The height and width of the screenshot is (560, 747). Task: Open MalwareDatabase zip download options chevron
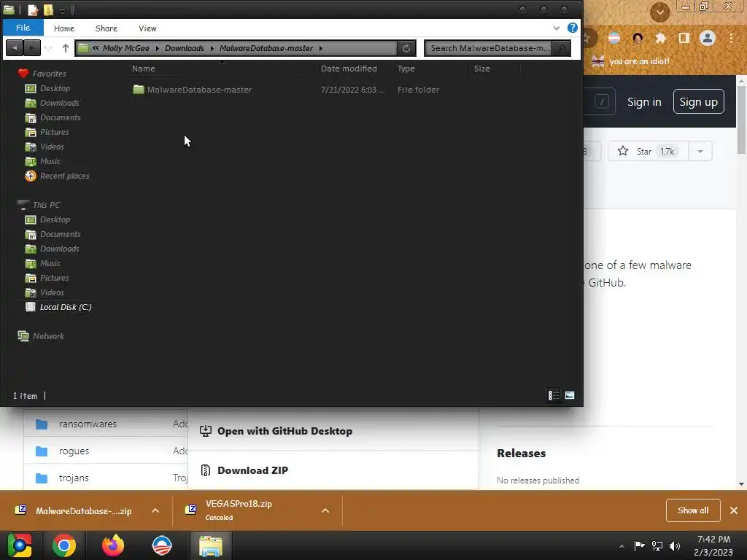[x=155, y=510]
